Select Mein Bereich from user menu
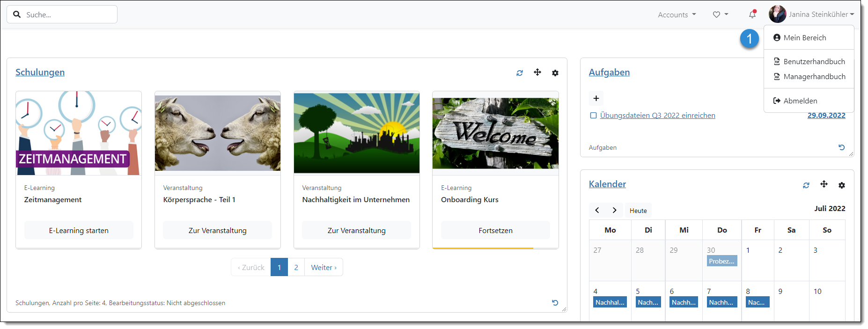Viewport: 868px width, 329px height. tap(804, 38)
